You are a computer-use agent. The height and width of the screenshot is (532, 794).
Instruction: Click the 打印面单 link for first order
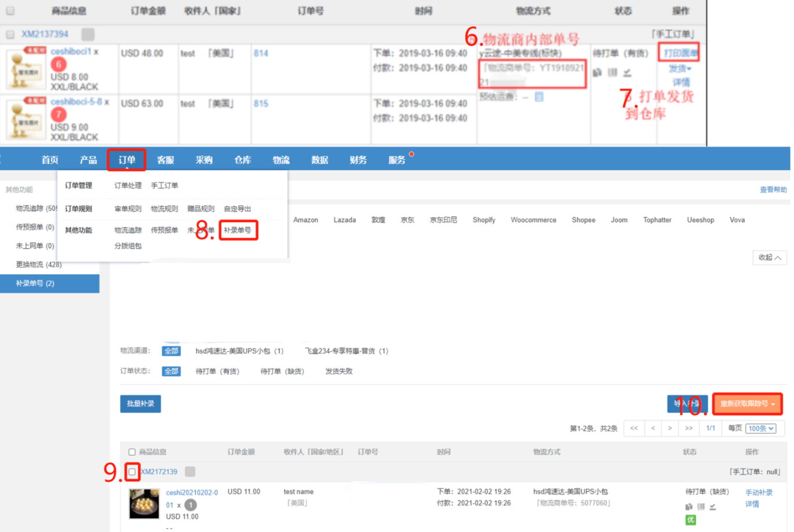(679, 53)
